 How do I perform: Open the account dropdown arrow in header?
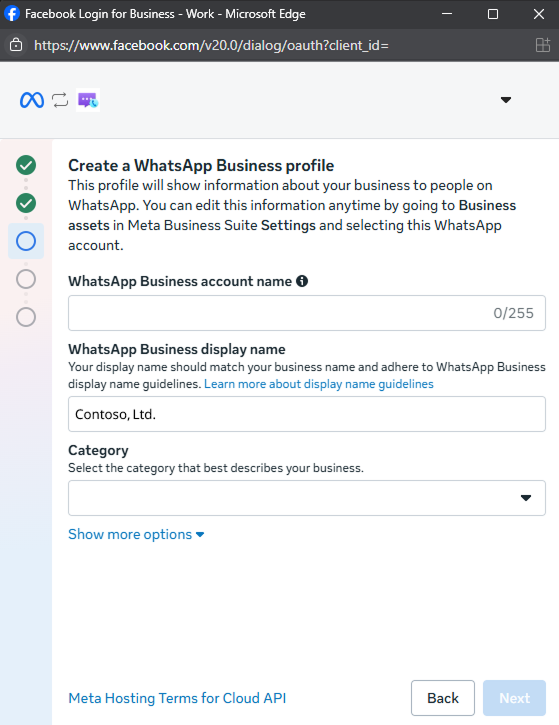click(x=506, y=100)
